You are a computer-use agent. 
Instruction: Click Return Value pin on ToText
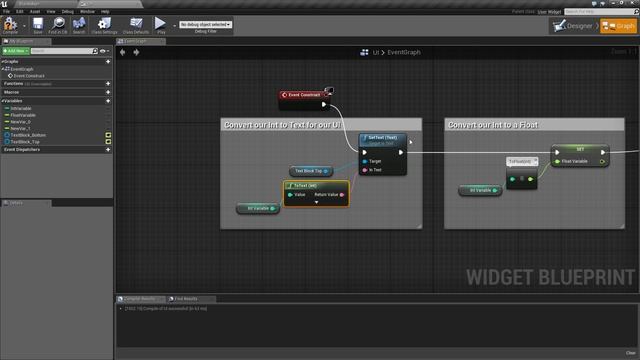point(342,195)
